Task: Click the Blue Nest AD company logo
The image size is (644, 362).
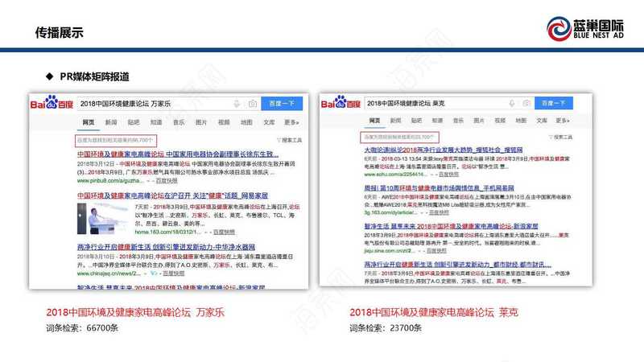Action: pyautogui.click(x=585, y=29)
